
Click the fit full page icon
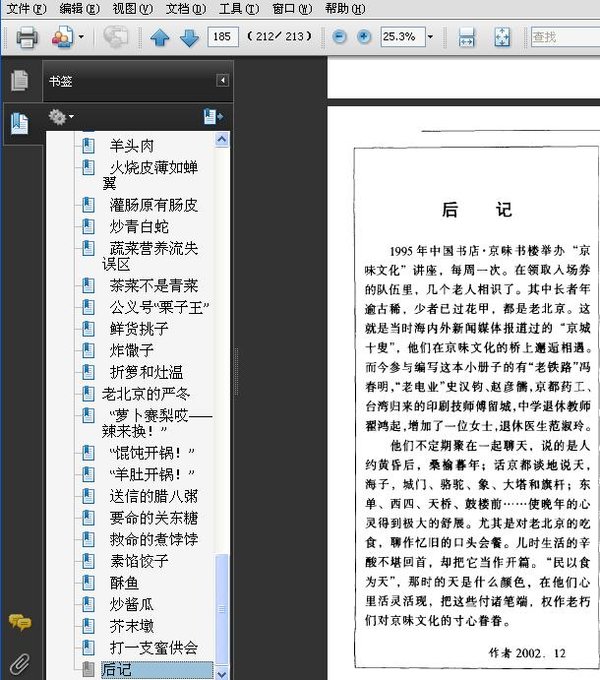[502, 37]
